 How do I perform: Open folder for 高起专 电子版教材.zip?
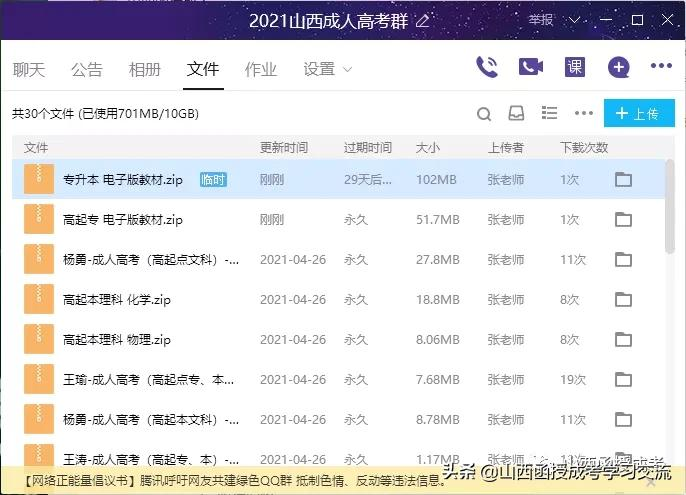pos(623,219)
